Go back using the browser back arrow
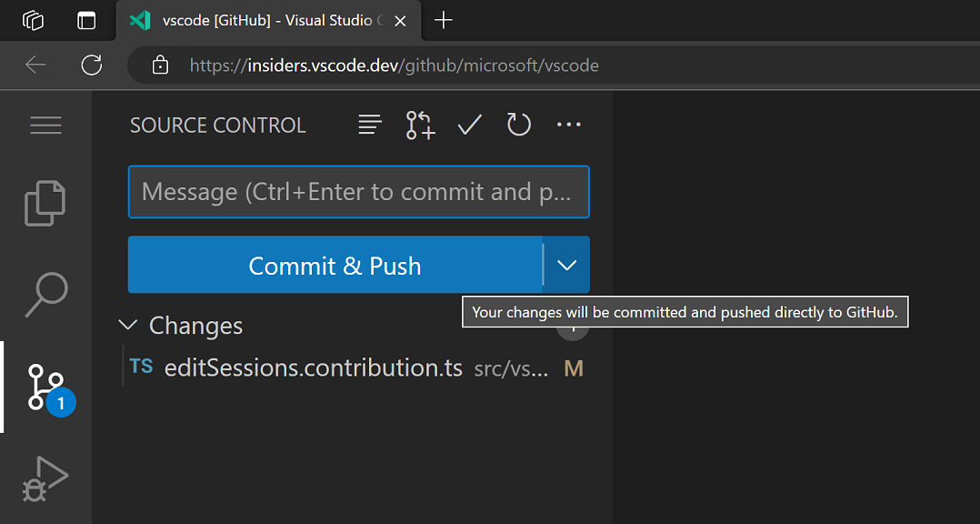 click(x=35, y=65)
